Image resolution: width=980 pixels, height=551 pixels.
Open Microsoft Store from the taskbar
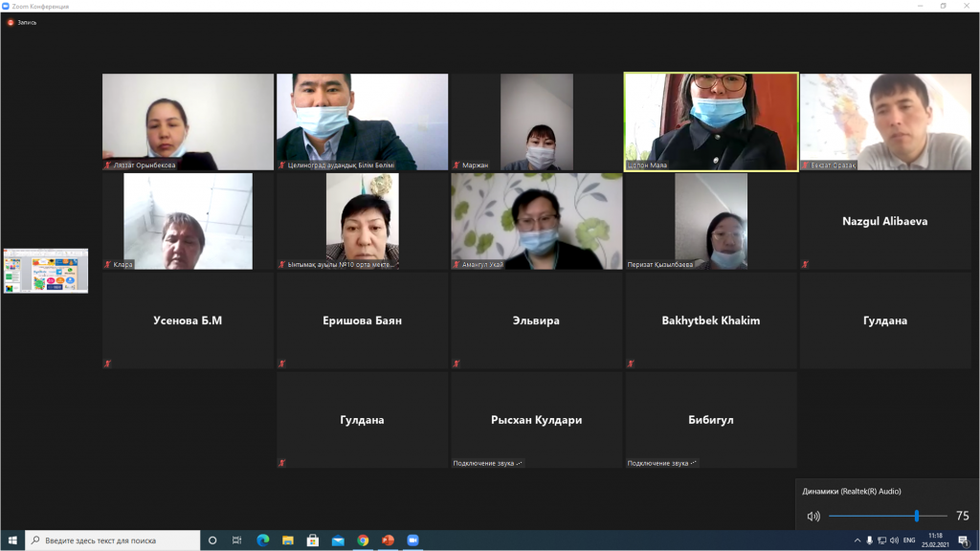coord(313,540)
